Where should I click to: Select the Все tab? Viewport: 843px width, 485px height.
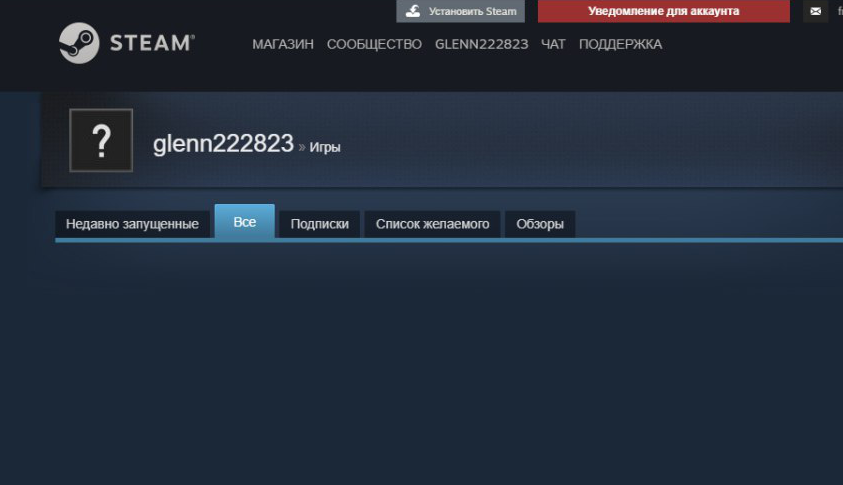pos(245,222)
